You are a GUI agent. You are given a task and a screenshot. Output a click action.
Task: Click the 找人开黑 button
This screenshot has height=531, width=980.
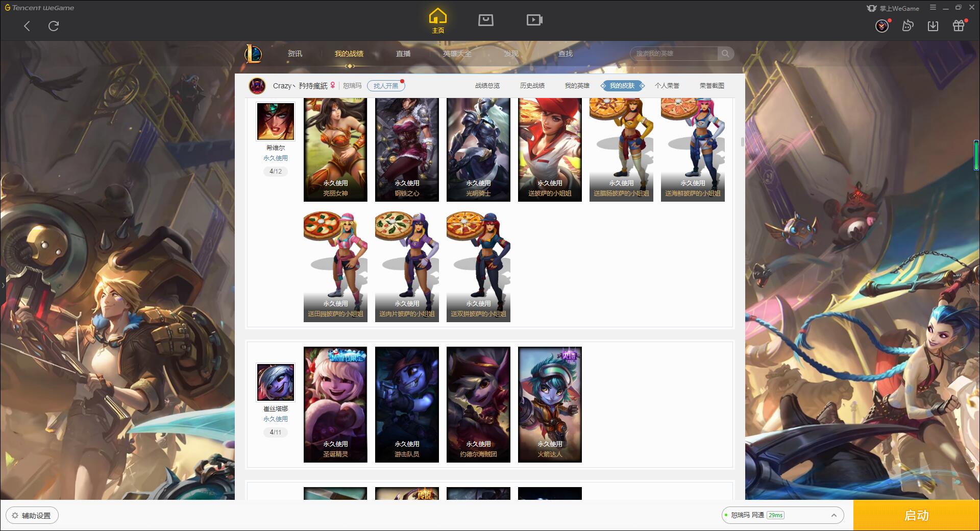pyautogui.click(x=386, y=86)
